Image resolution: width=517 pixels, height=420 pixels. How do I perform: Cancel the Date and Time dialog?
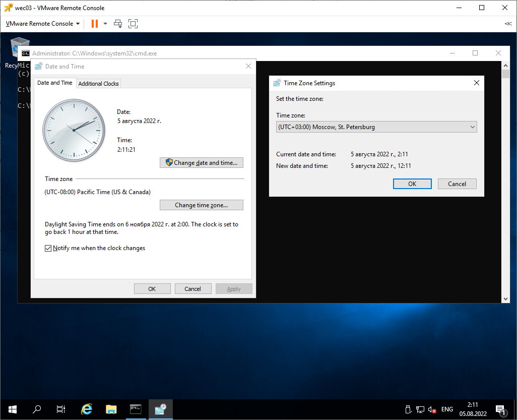click(193, 289)
